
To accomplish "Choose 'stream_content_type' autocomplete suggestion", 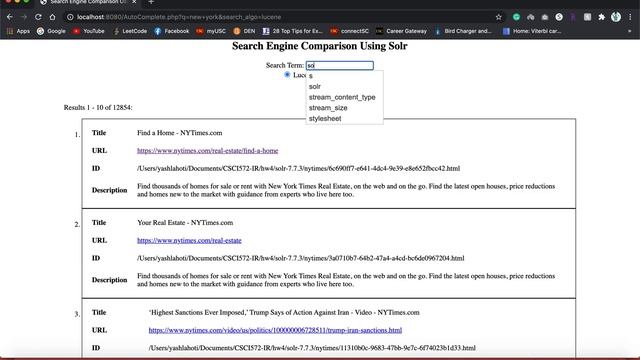I will point(344,97).
